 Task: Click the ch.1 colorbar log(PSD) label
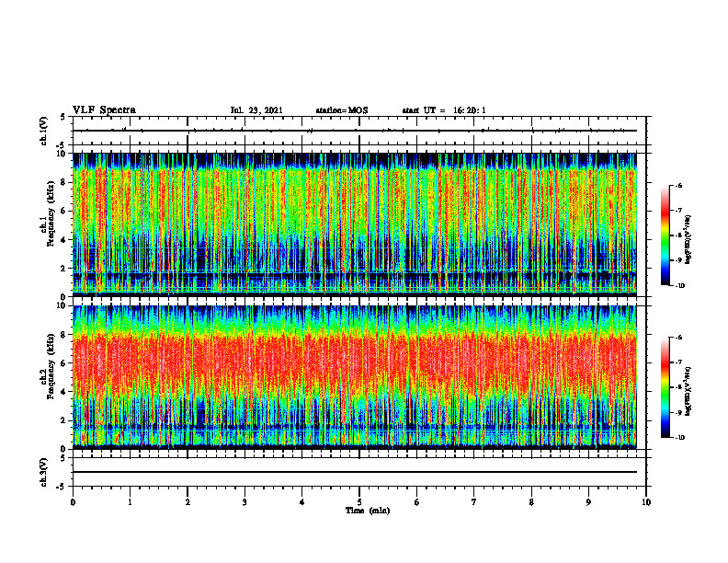(x=688, y=240)
